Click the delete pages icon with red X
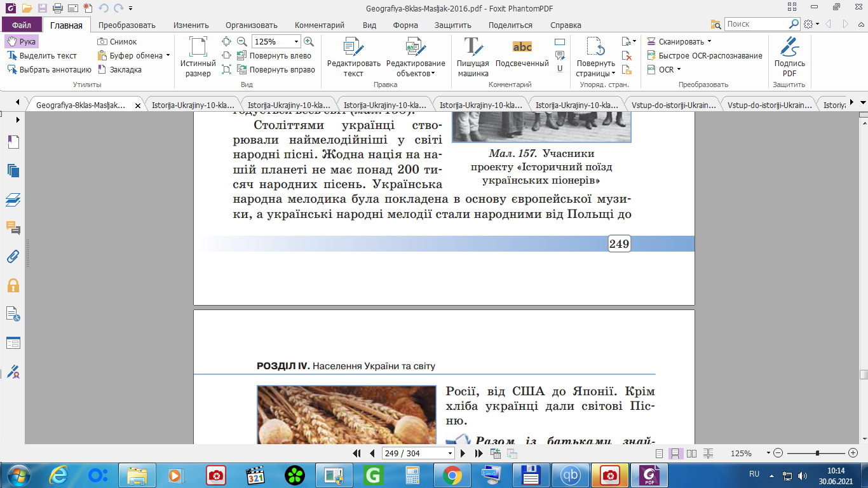The image size is (868, 488). tap(627, 55)
